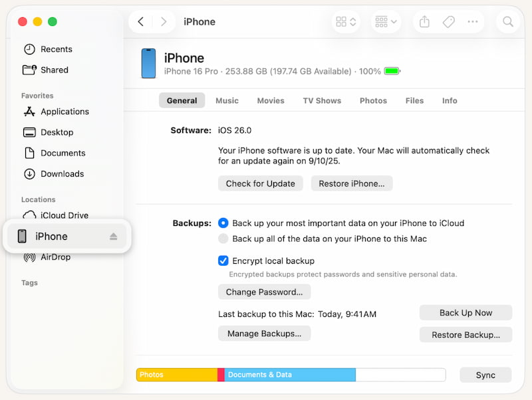Switch to the Movies tab

click(271, 100)
